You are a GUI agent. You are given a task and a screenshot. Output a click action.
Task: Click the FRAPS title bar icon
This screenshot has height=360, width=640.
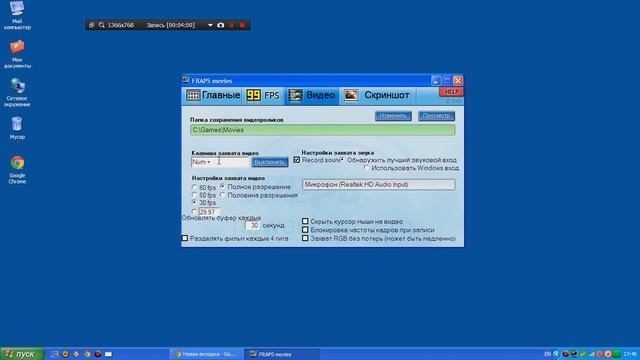[x=186, y=80]
